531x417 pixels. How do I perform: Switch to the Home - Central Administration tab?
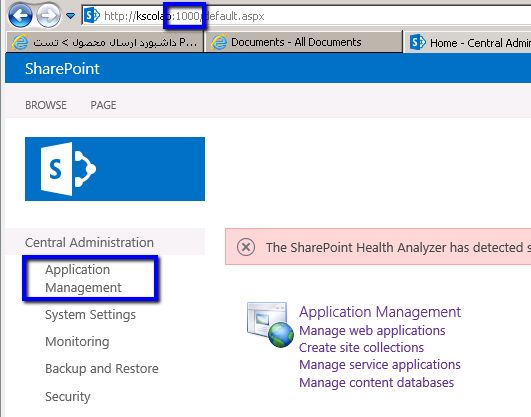point(467,43)
